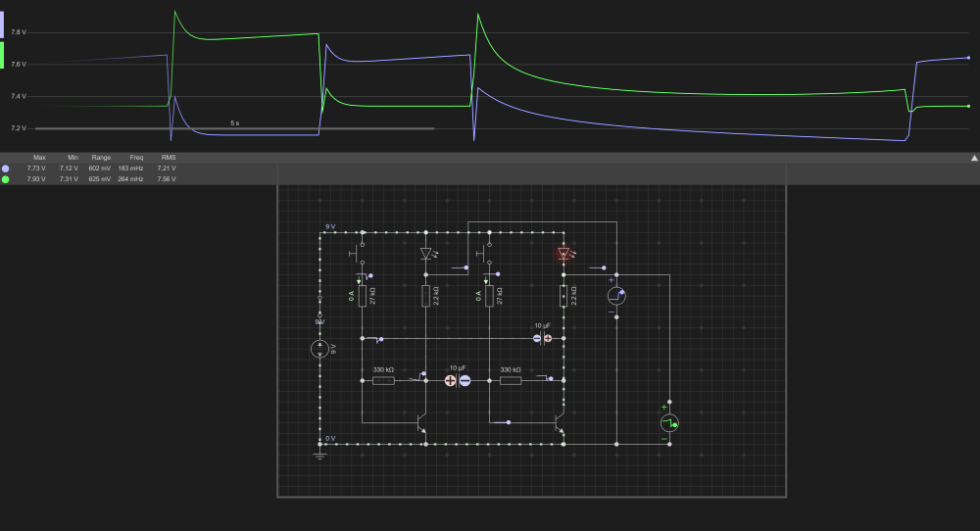Click the green signal color dot
This screenshot has height=531, width=980.
pos(6,180)
